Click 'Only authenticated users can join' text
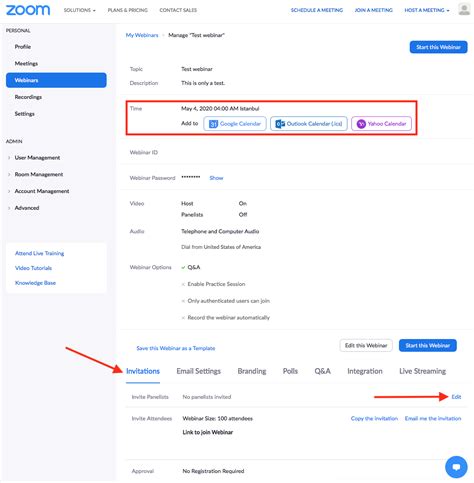This screenshot has height=483, width=474. pos(228,301)
